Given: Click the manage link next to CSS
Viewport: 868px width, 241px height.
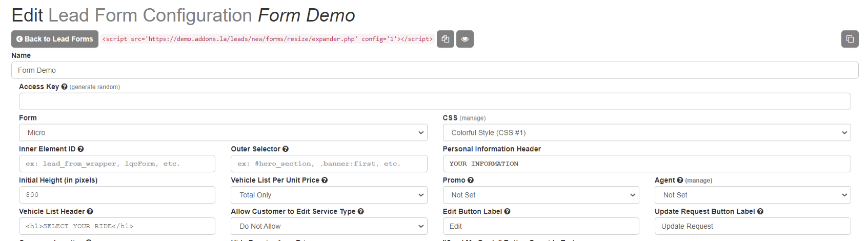Looking at the screenshot, I should pos(473,118).
